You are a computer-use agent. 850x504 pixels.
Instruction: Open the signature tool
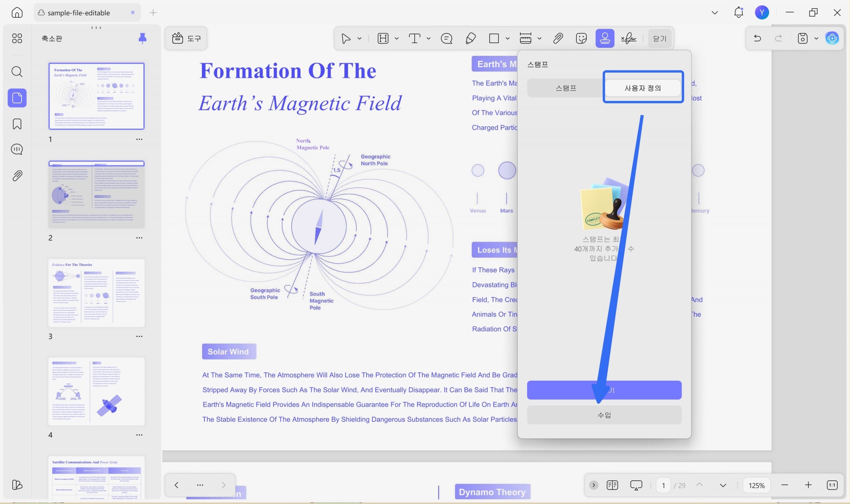click(x=628, y=39)
